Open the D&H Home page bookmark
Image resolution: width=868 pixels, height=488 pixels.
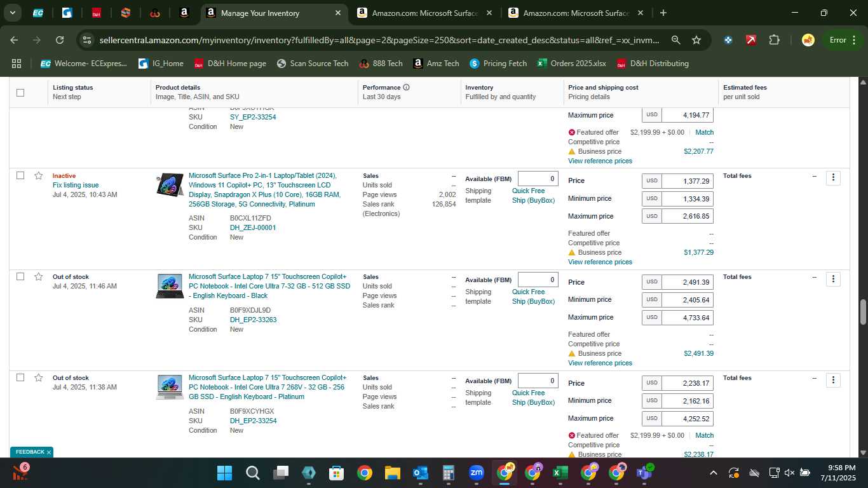point(230,64)
